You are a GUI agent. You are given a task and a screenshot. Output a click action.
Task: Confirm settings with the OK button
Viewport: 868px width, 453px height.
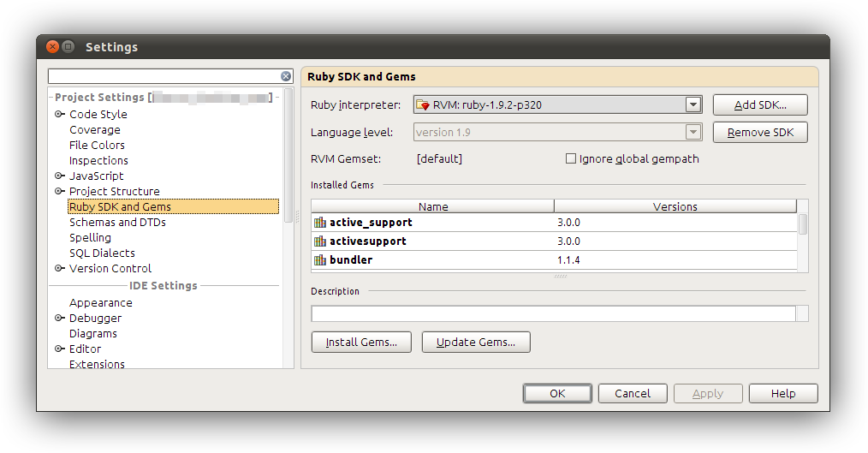(x=557, y=394)
